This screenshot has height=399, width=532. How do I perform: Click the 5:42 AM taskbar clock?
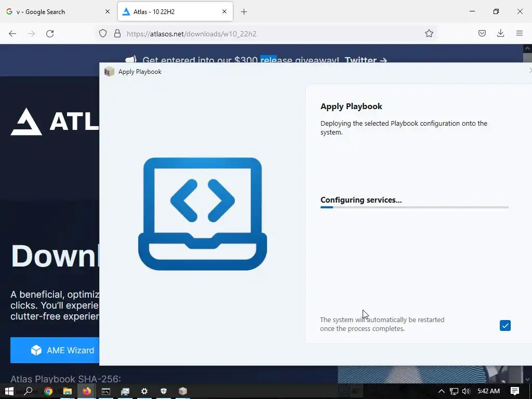click(x=488, y=391)
